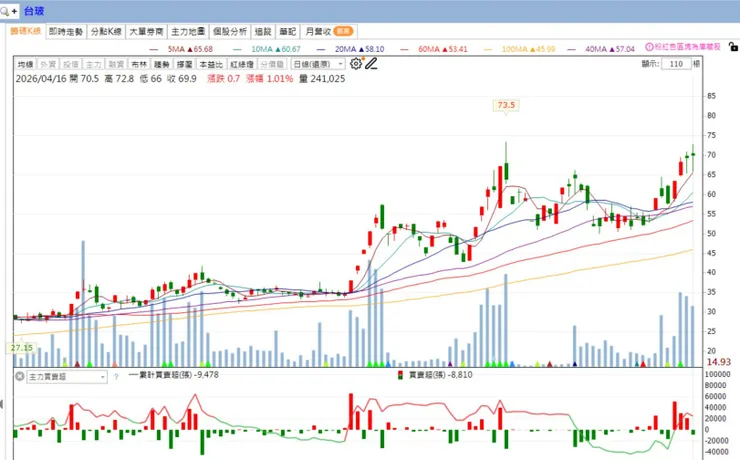
Task: Toggle the 融資 overlay button
Action: click(x=116, y=64)
